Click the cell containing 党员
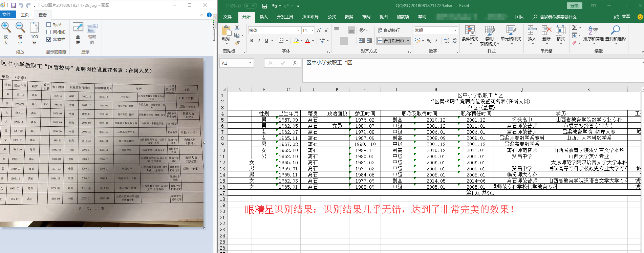 point(337,126)
